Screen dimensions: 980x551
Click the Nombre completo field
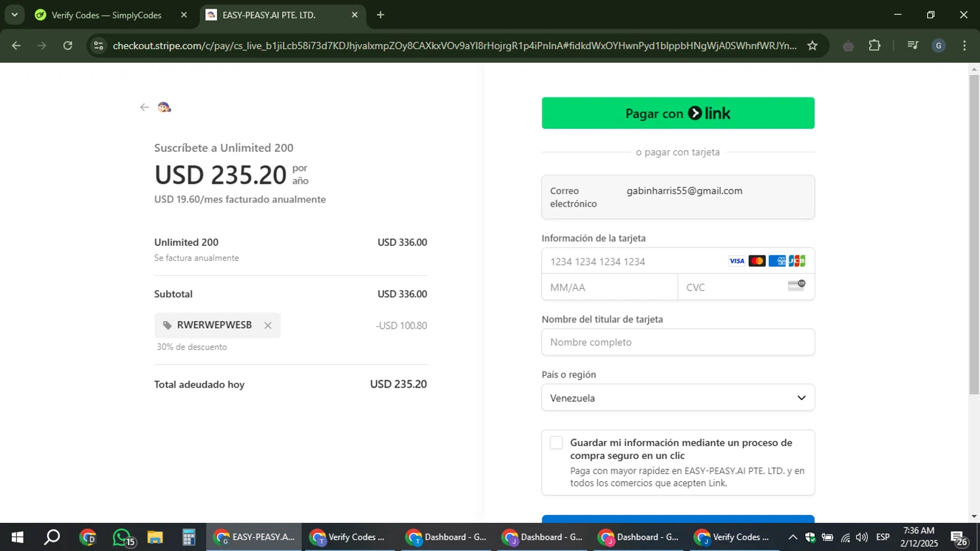pos(678,342)
